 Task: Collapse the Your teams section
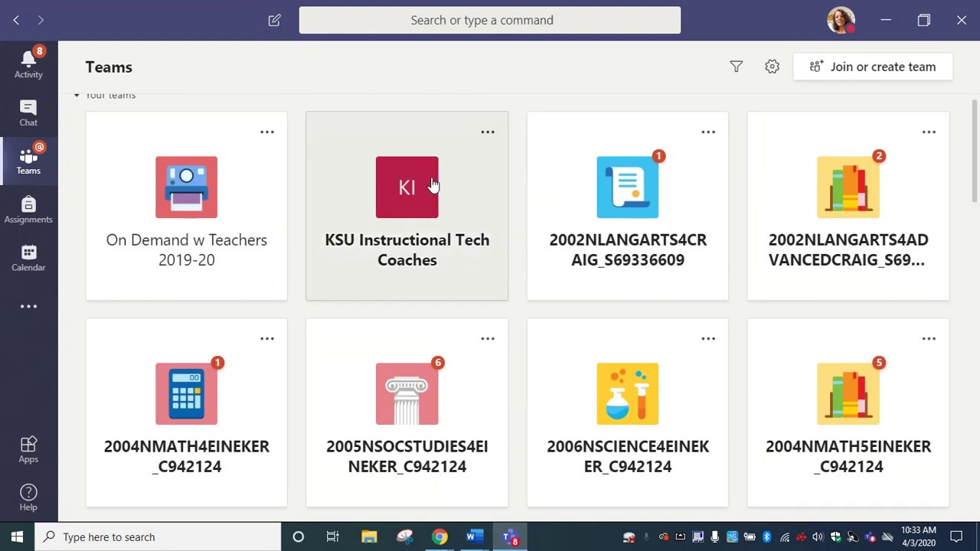pos(77,95)
